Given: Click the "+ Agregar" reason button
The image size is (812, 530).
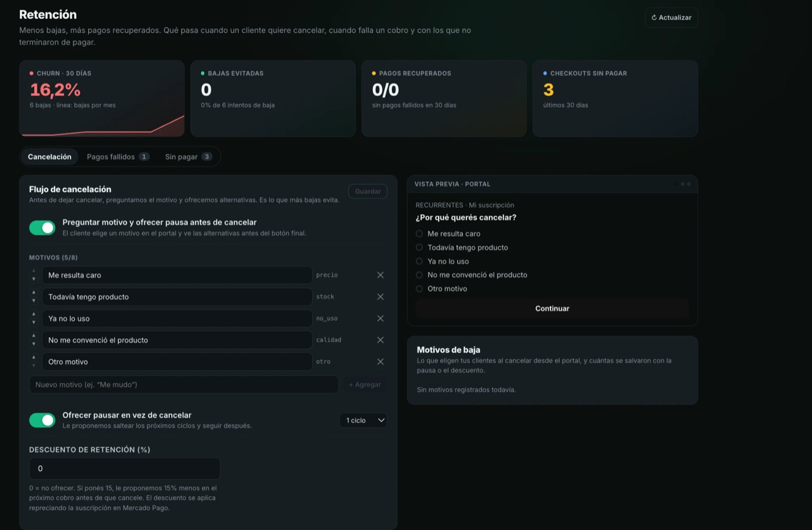Looking at the screenshot, I should (x=365, y=384).
